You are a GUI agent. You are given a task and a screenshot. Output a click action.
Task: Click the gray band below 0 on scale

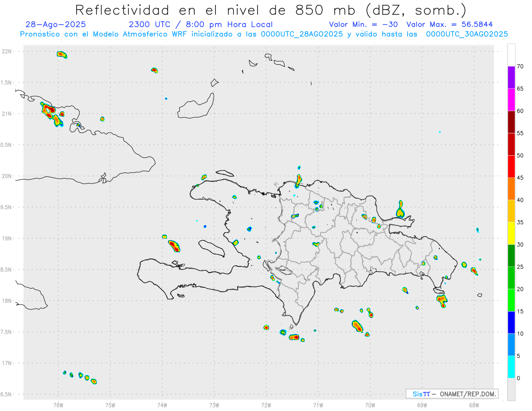coord(511,389)
